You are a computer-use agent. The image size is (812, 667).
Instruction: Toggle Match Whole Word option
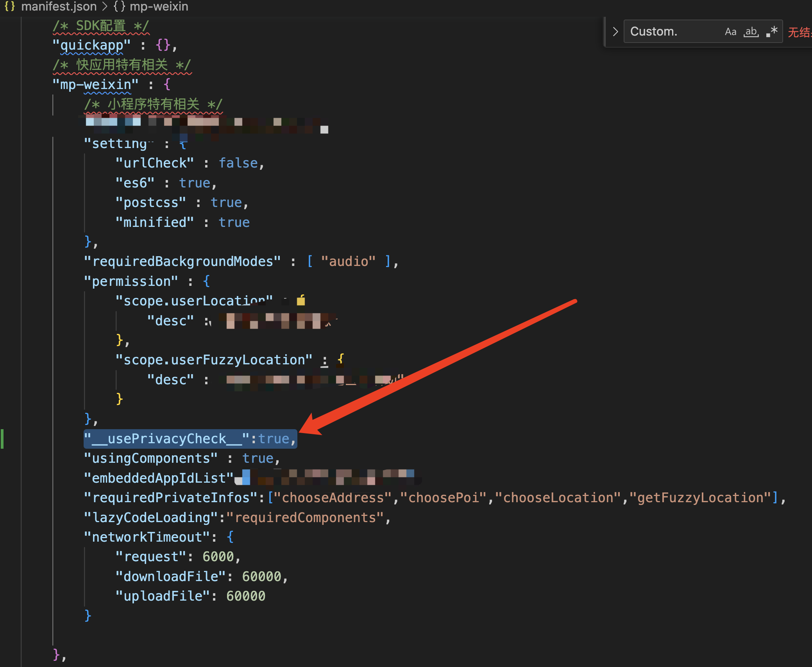pyautogui.click(x=751, y=32)
